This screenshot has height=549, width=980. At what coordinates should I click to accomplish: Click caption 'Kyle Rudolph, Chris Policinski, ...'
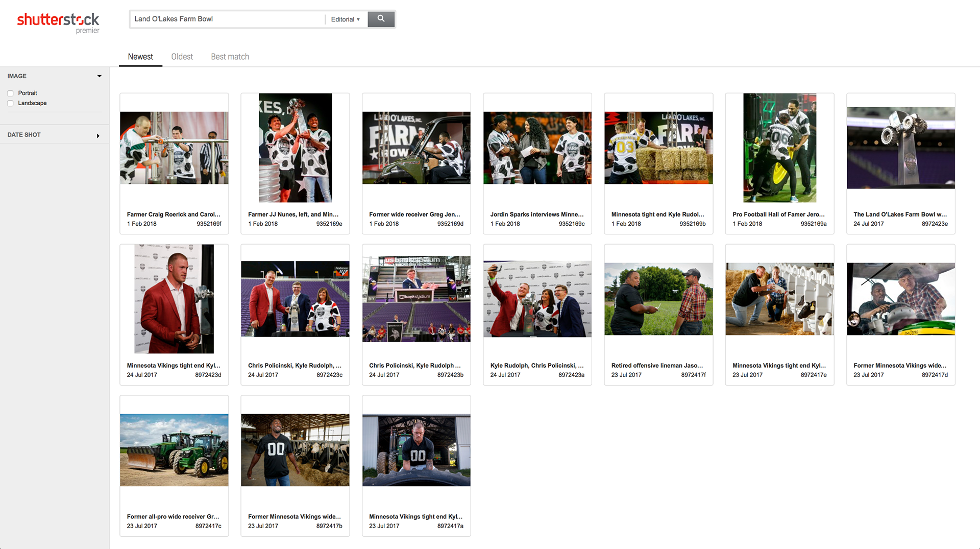537,366
